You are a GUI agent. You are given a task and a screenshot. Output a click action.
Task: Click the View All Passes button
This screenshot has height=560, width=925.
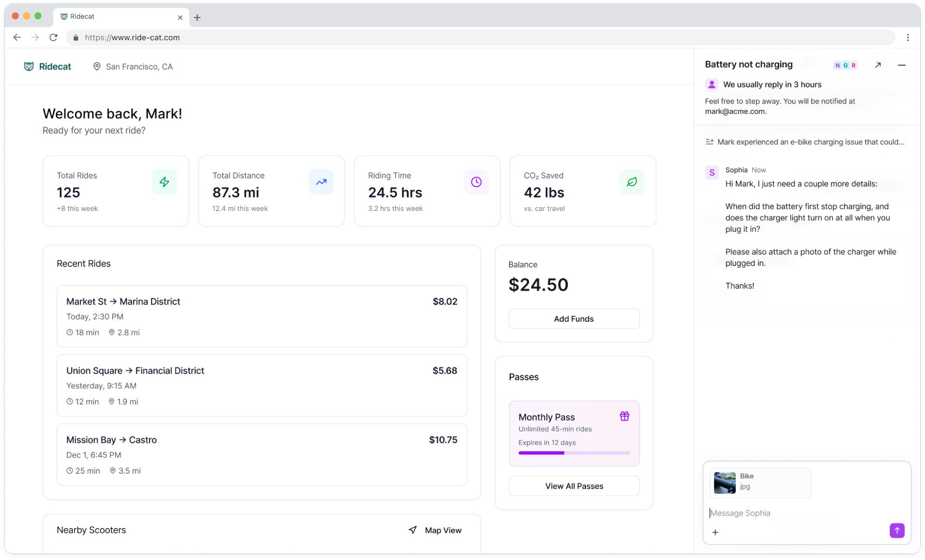(574, 486)
